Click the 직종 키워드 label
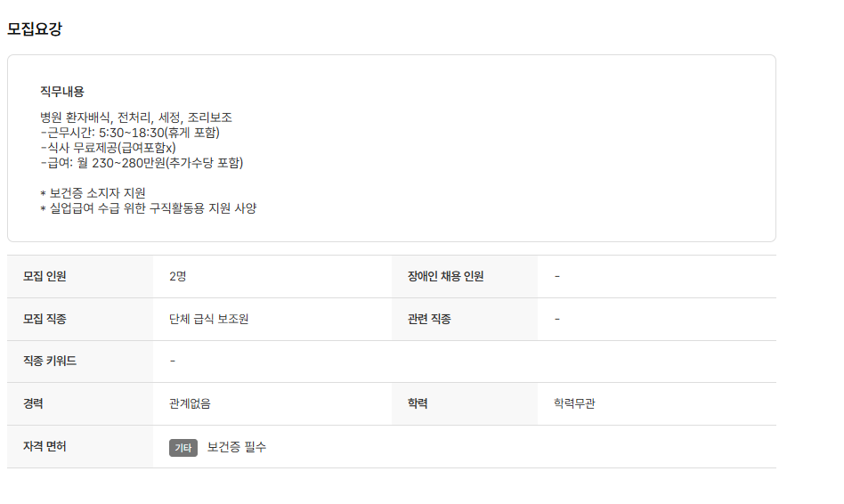844x504 pixels. tap(50, 361)
